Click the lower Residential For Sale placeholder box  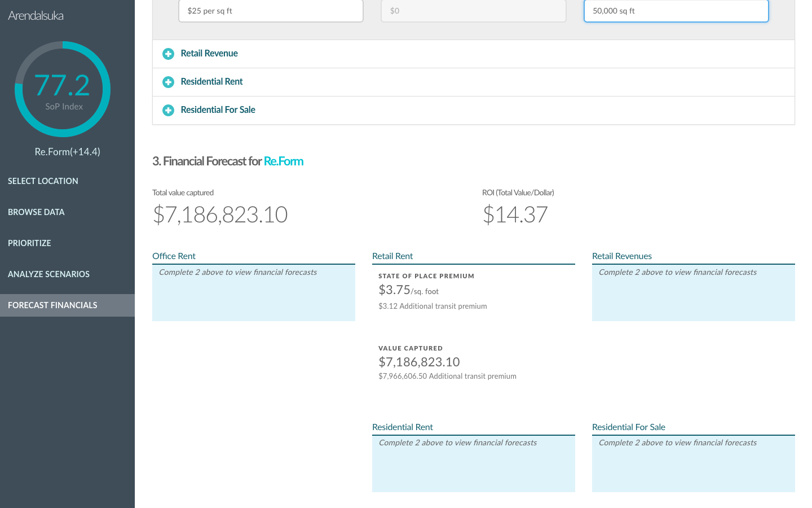click(x=694, y=464)
